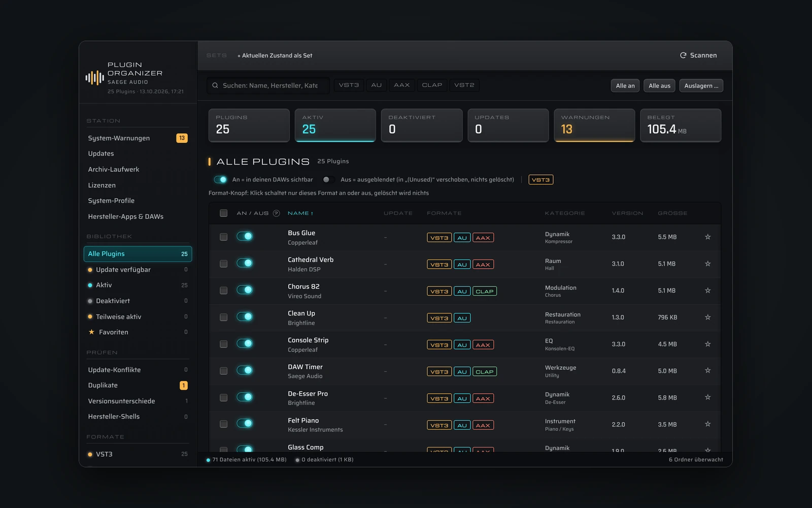
Task: Click the Alle an button
Action: coord(625,86)
